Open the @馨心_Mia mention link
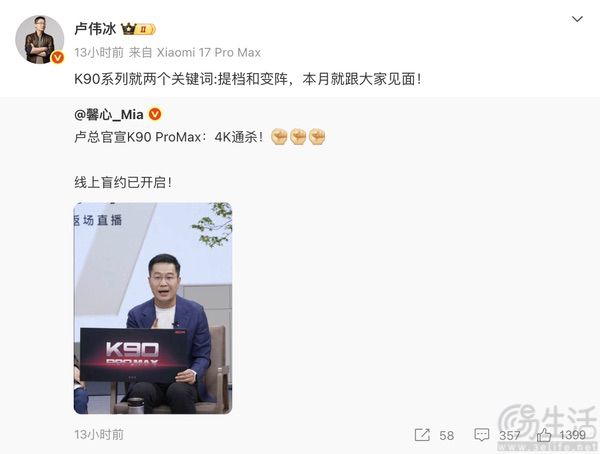This screenshot has height=454, width=600. tap(109, 114)
